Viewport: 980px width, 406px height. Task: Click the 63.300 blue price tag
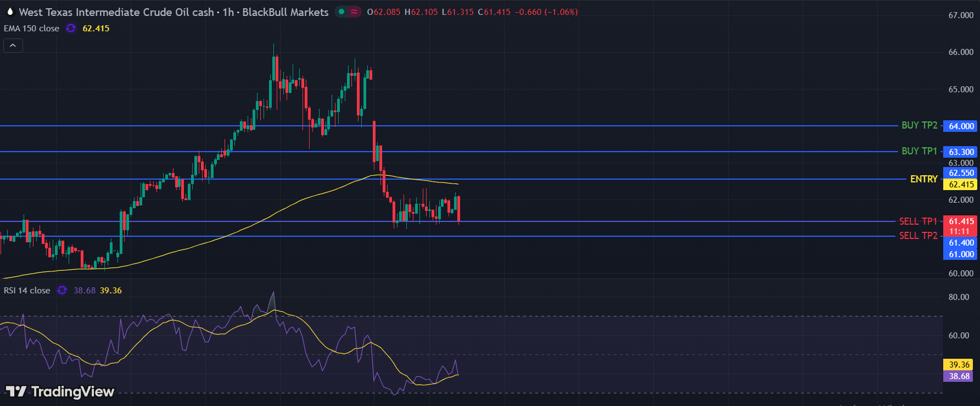[x=961, y=152]
